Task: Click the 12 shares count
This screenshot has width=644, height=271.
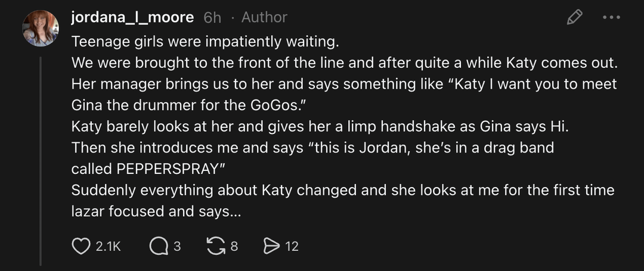Action: 292,246
